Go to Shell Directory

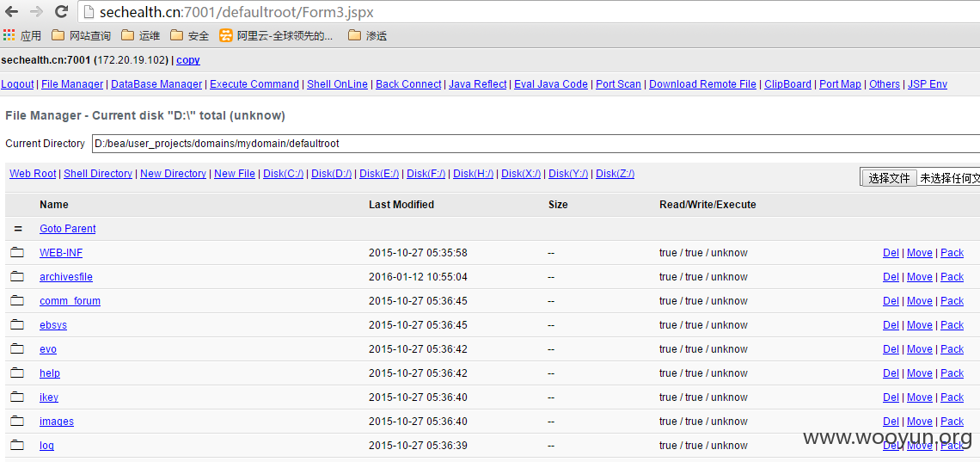coord(98,173)
